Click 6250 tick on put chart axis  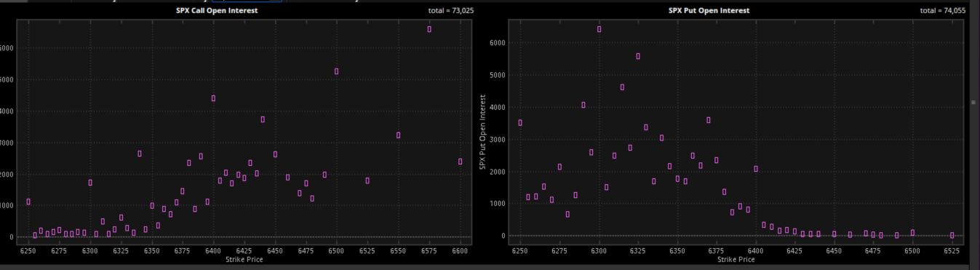tap(519, 250)
